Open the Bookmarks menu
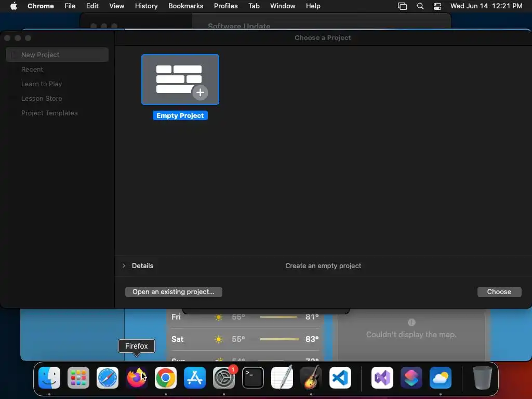This screenshot has height=399, width=532. pyautogui.click(x=185, y=6)
